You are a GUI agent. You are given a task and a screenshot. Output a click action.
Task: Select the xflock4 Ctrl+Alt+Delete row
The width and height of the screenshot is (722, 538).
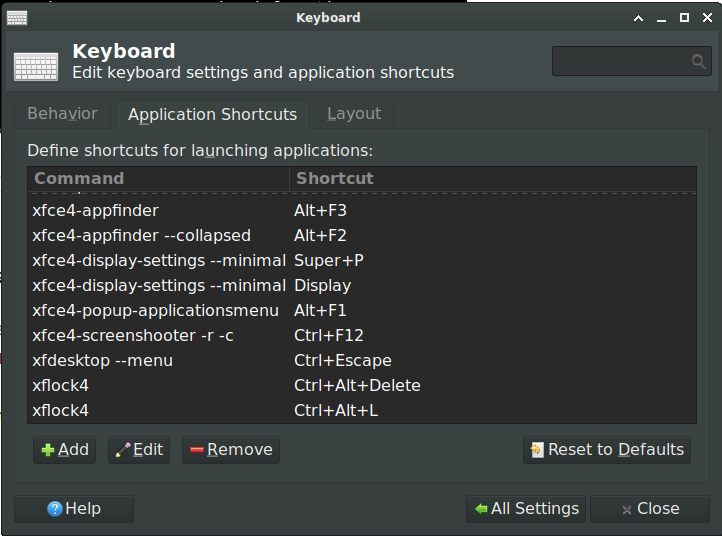[x=362, y=386]
